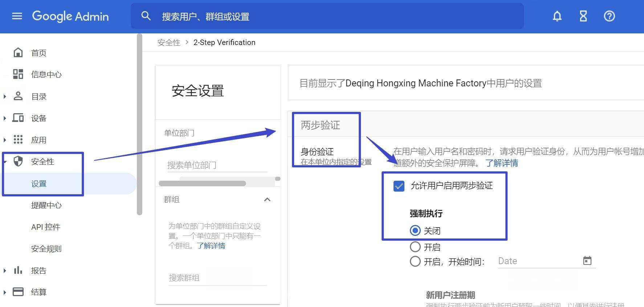Expand the 设备 menu arrow
The width and height of the screenshot is (644, 307).
(5, 118)
